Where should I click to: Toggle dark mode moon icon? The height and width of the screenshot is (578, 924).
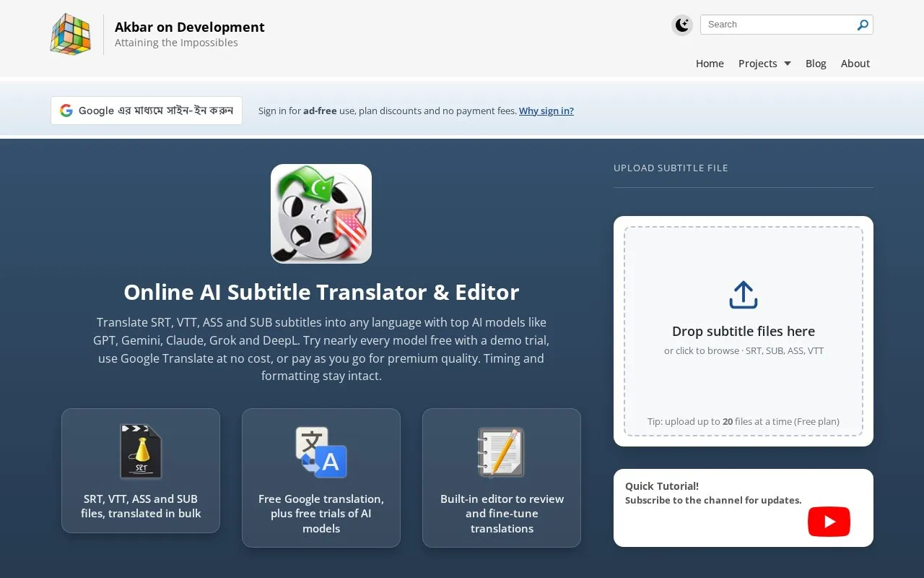pyautogui.click(x=682, y=25)
